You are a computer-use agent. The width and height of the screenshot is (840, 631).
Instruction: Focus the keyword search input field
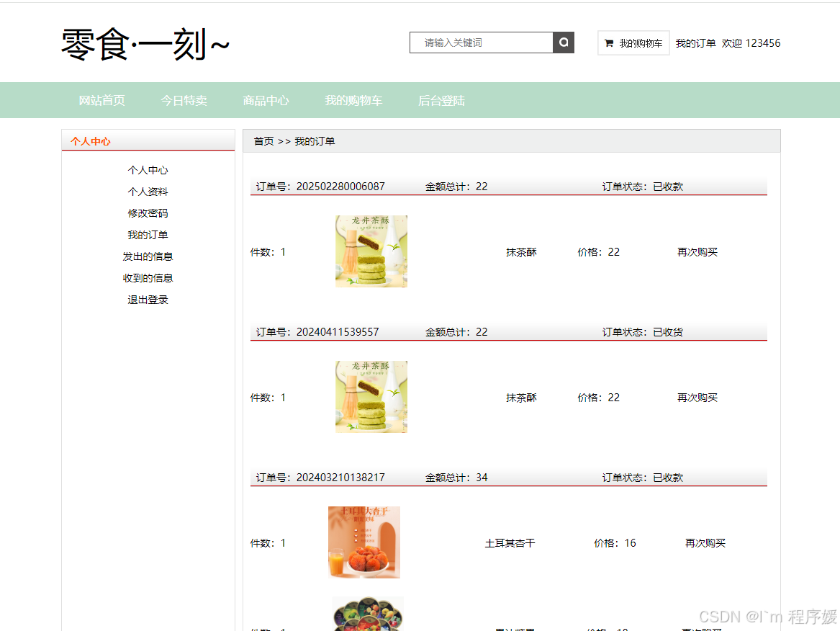pyautogui.click(x=481, y=42)
